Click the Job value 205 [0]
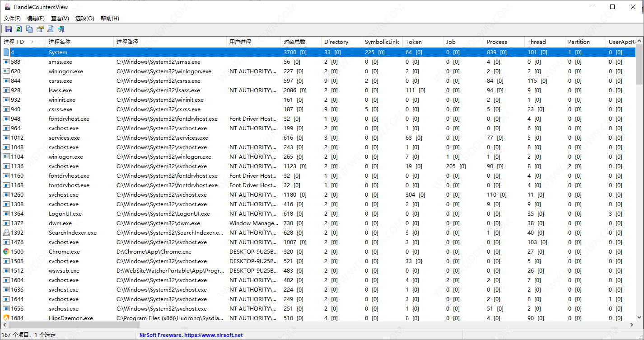 pyautogui.click(x=456, y=166)
